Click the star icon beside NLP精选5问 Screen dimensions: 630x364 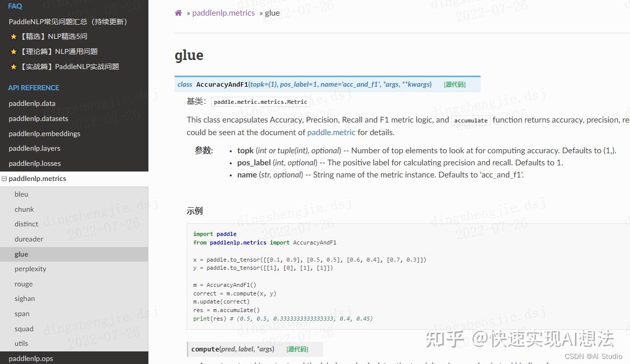(x=14, y=36)
